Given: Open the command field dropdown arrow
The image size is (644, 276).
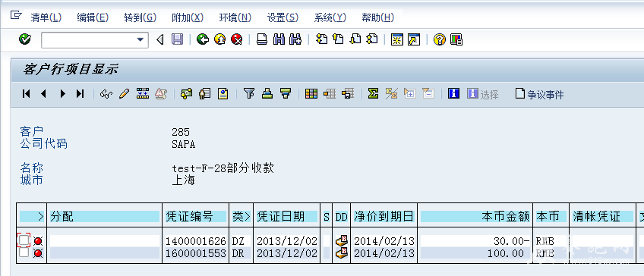Looking at the screenshot, I should (140, 39).
